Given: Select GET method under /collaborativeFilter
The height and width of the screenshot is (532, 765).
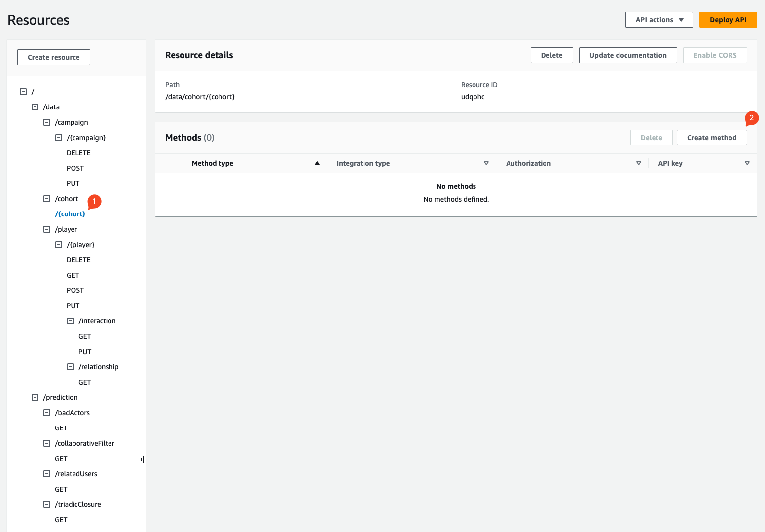Looking at the screenshot, I should 61,459.
